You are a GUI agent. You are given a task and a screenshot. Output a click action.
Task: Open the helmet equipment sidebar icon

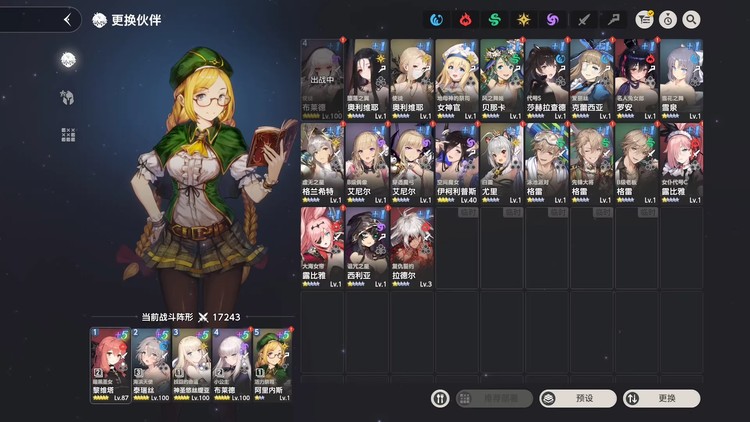click(x=67, y=98)
